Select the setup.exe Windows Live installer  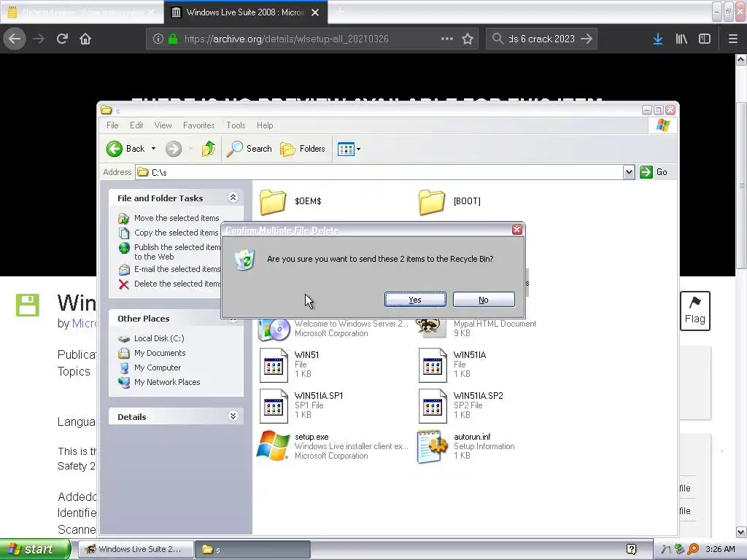point(273,446)
